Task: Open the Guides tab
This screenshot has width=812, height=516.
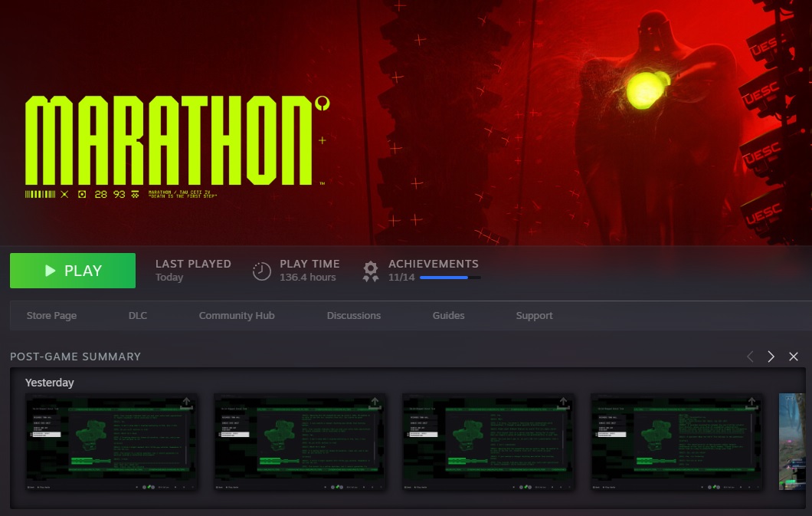Action: (x=448, y=316)
